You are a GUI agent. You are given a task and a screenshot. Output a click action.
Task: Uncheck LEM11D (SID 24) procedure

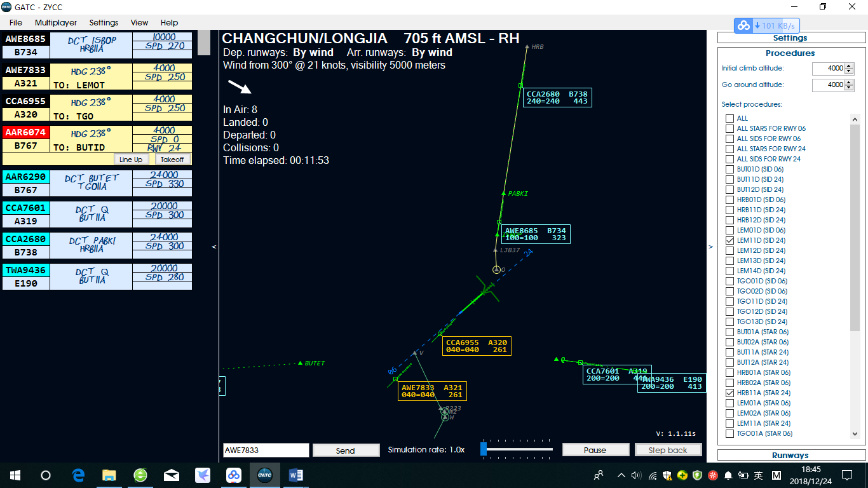[x=728, y=240]
